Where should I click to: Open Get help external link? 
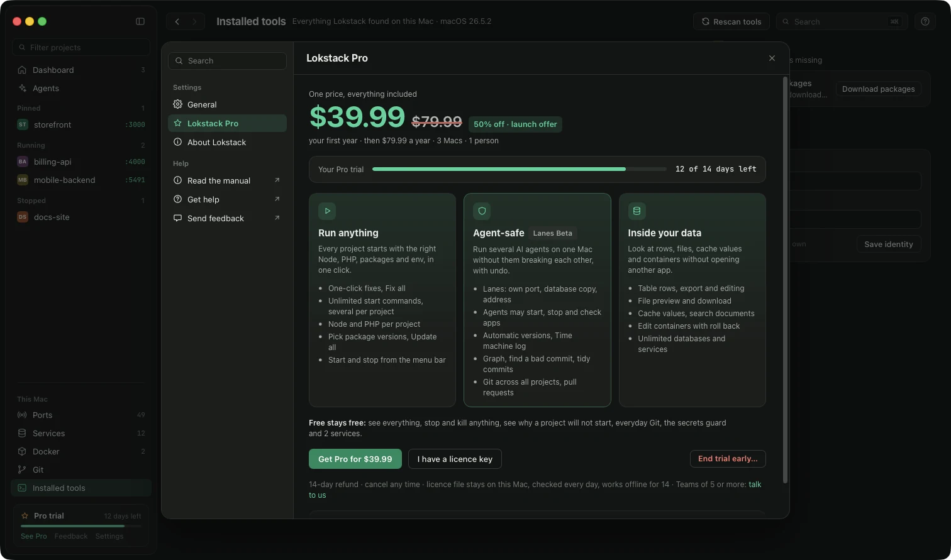click(227, 199)
